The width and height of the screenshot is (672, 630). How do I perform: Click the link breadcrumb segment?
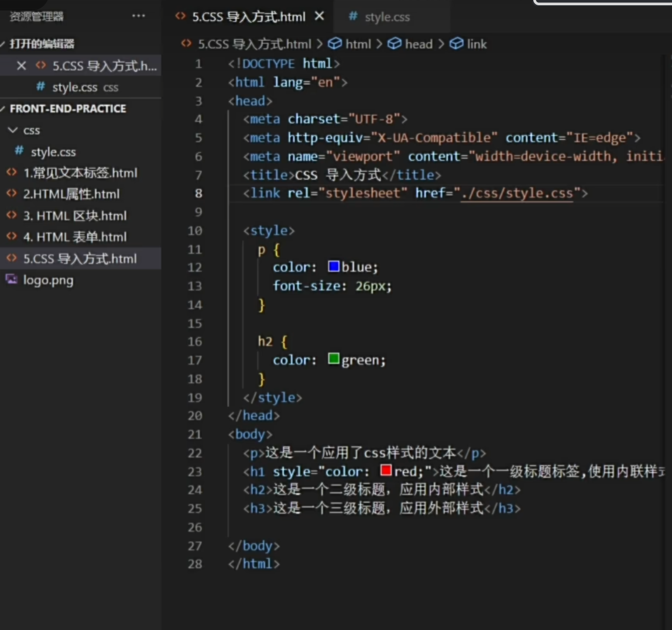pos(476,44)
